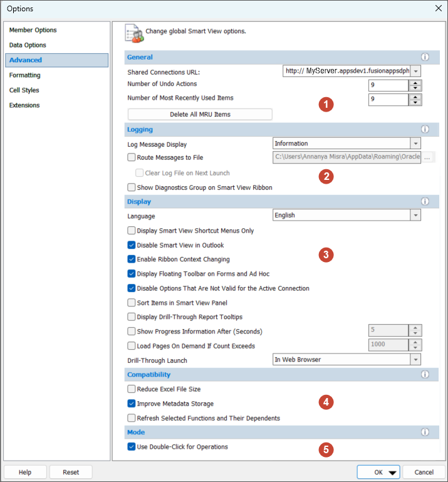Screen dimensions: 448x482
Task: Click the Help button
Action: (x=25, y=472)
